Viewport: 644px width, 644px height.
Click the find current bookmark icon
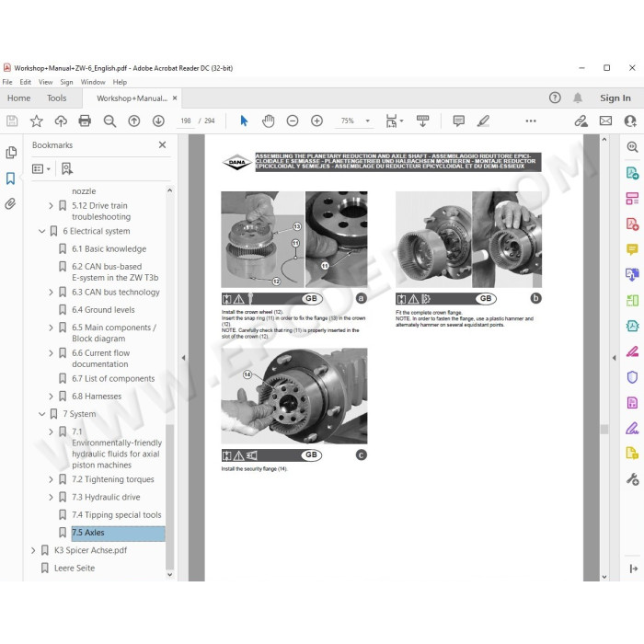point(67,168)
